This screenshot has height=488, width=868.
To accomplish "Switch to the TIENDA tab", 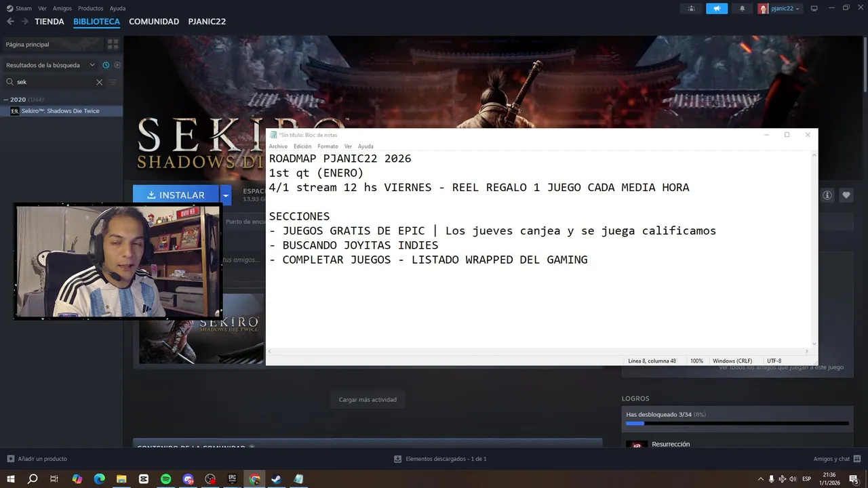I will coord(50,22).
